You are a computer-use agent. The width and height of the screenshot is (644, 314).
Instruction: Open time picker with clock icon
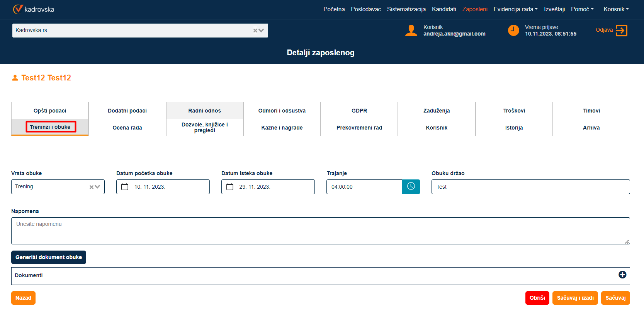(411, 187)
